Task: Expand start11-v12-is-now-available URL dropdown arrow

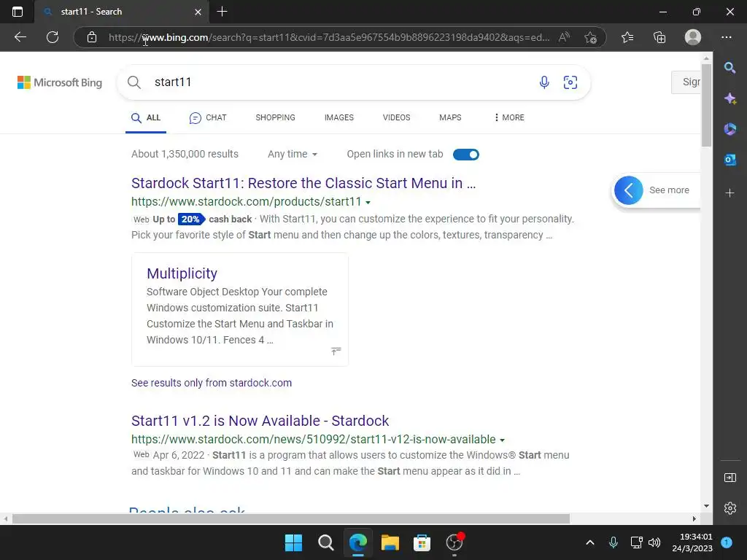Action: (x=502, y=440)
